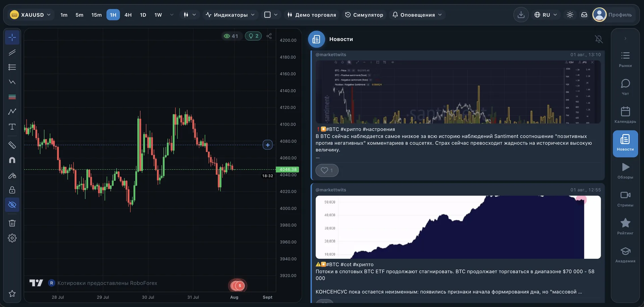Open the Стримы section
Image resolution: width=644 pixels, height=307 pixels.
pyautogui.click(x=625, y=199)
